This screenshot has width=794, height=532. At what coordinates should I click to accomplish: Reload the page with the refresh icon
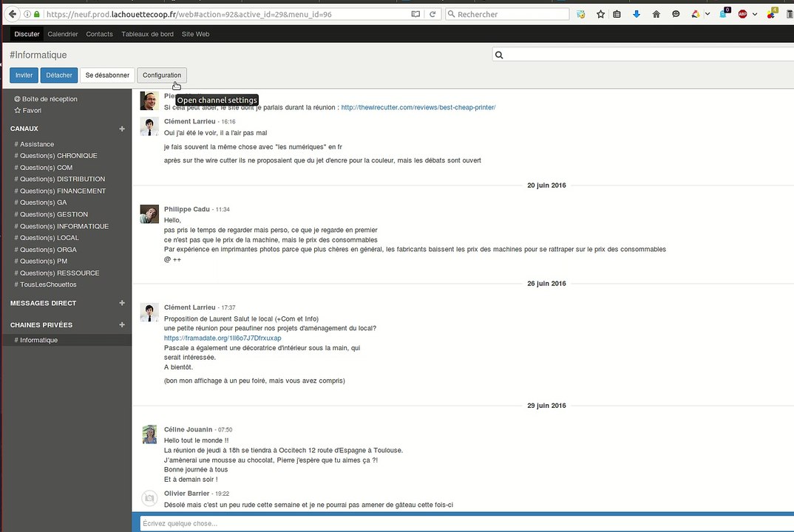click(432, 14)
